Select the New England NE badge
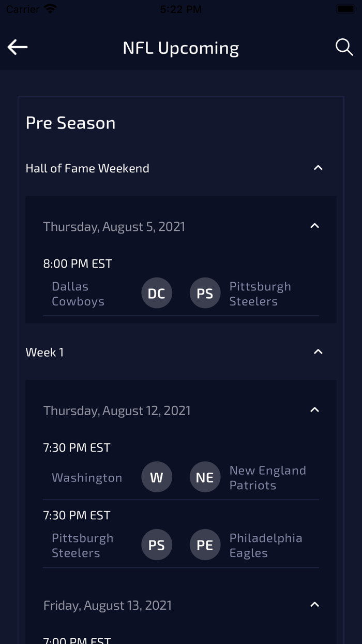The height and width of the screenshot is (644, 362). [x=205, y=477]
